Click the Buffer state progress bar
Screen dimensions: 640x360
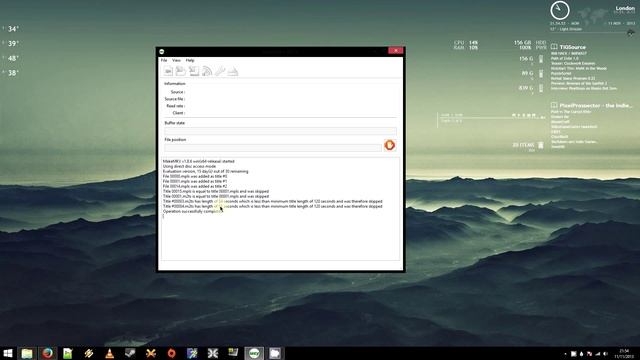[280, 131]
